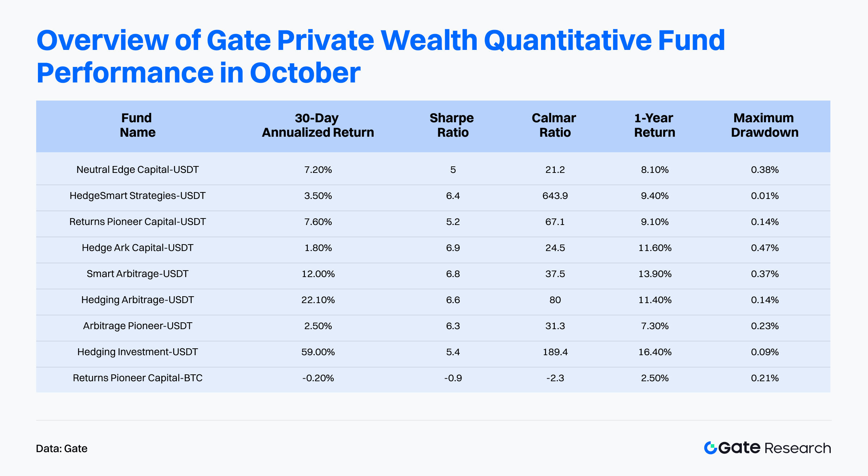868x476 pixels.
Task: Select the Returns Pioneer Capital-USDT fund name
Action: (x=137, y=222)
